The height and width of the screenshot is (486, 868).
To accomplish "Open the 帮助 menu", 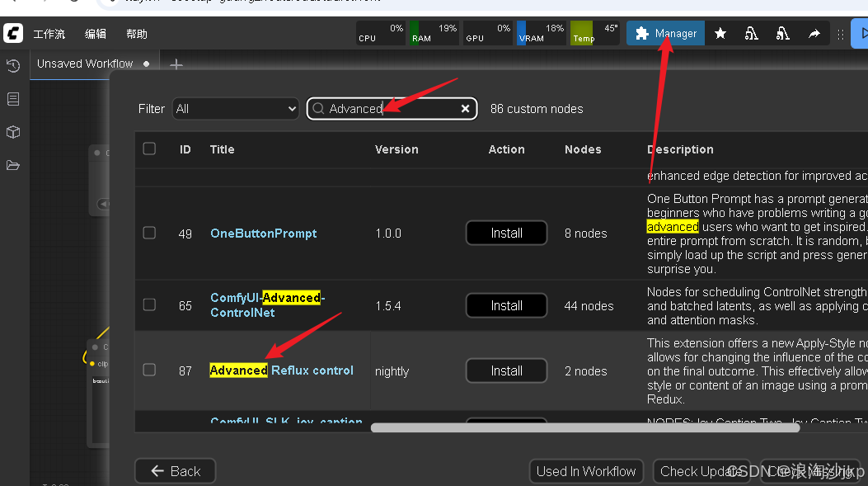I will [x=137, y=34].
